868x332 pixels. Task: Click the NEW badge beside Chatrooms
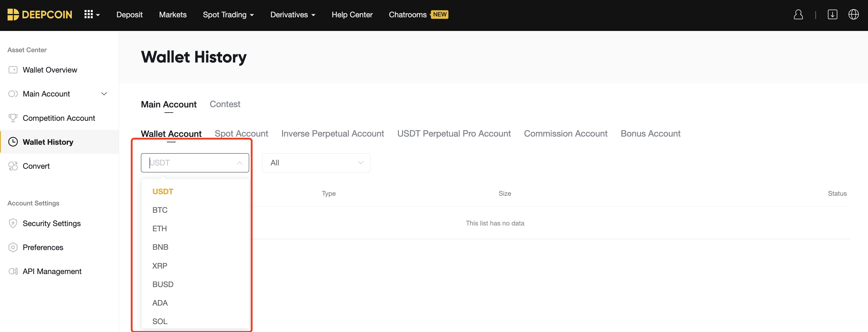coord(439,15)
